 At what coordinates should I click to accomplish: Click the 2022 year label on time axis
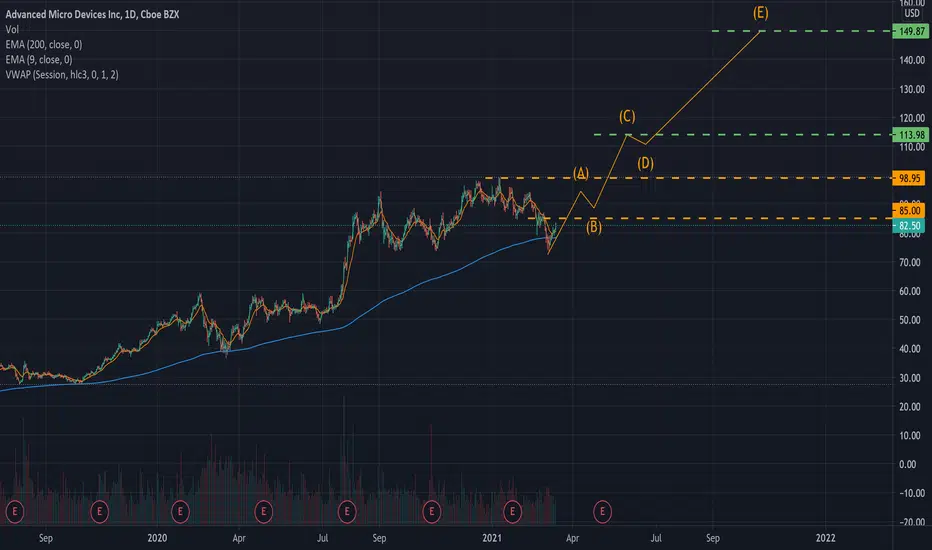tap(826, 538)
